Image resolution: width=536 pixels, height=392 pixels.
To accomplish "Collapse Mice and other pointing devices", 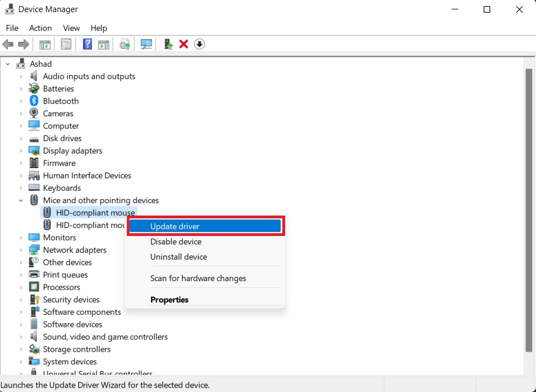I will click(21, 200).
